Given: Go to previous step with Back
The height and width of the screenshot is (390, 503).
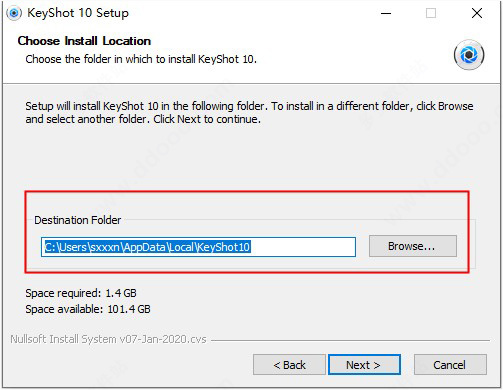Looking at the screenshot, I should [x=289, y=365].
